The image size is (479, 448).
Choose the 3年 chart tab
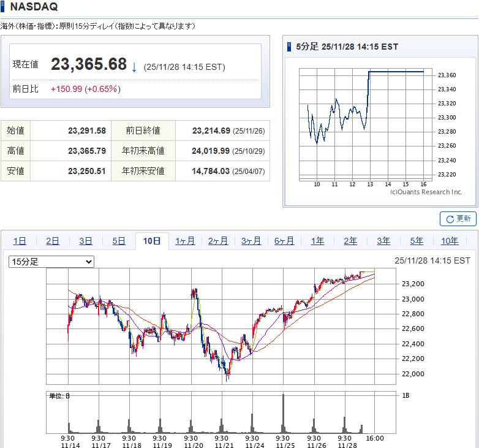pyautogui.click(x=383, y=241)
